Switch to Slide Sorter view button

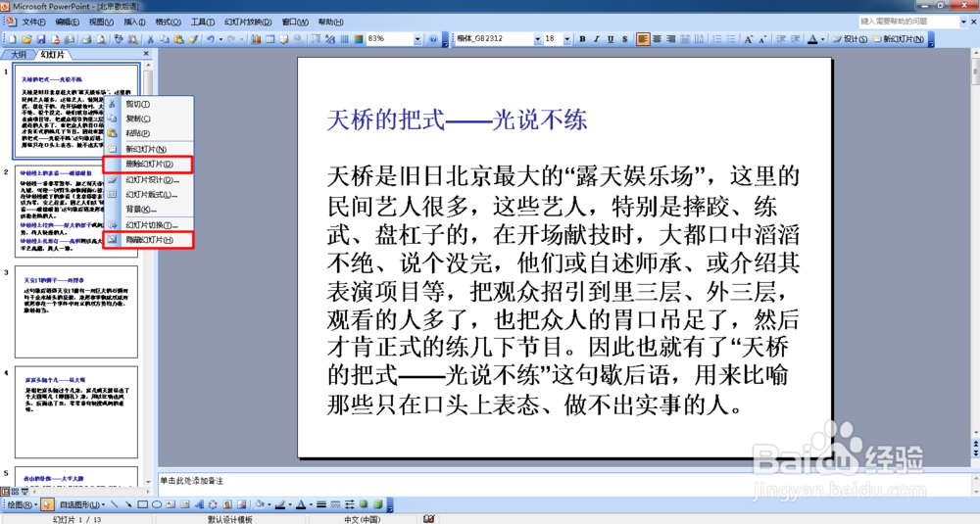point(15,492)
